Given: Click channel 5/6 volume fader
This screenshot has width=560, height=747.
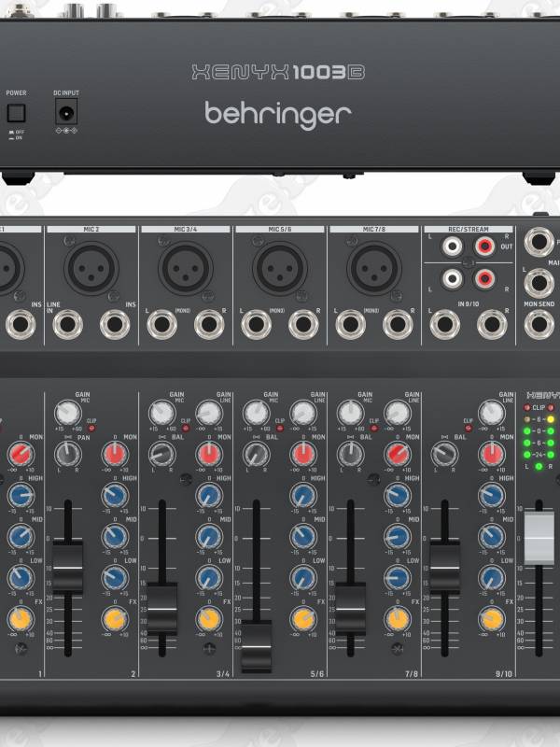Looking at the screenshot, I should [256, 646].
